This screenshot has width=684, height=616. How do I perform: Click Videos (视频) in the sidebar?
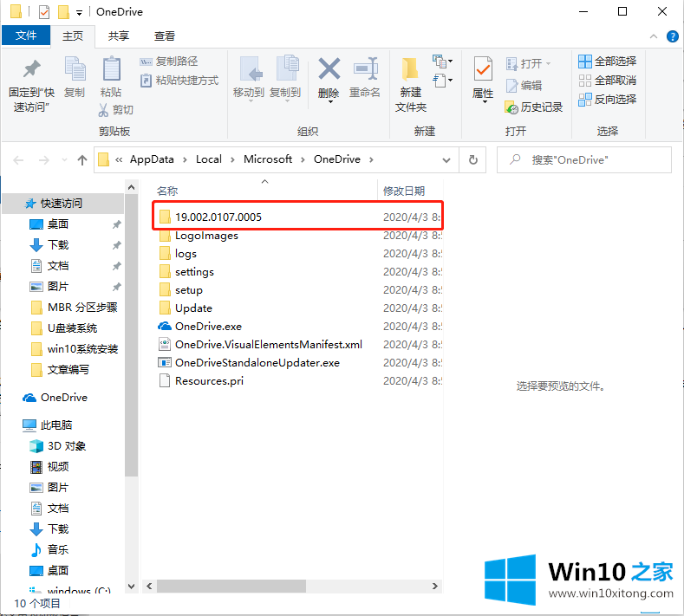(49, 467)
